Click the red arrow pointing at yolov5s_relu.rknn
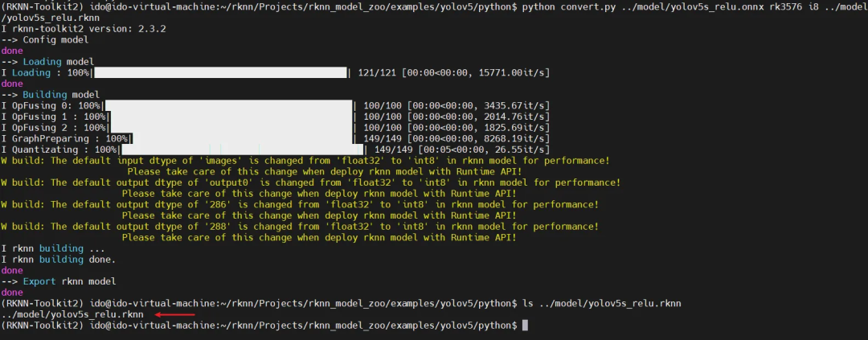The image size is (868, 340). [x=174, y=314]
